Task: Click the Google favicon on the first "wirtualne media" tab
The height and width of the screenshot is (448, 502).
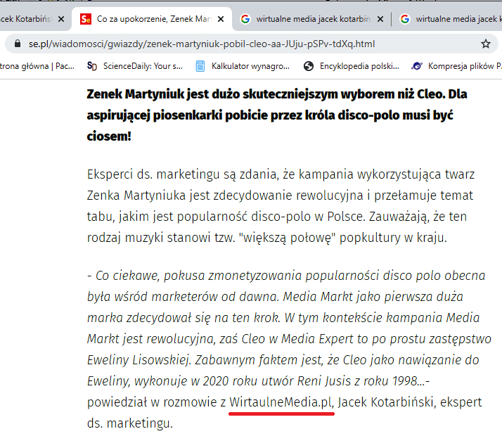Action: pyautogui.click(x=245, y=19)
